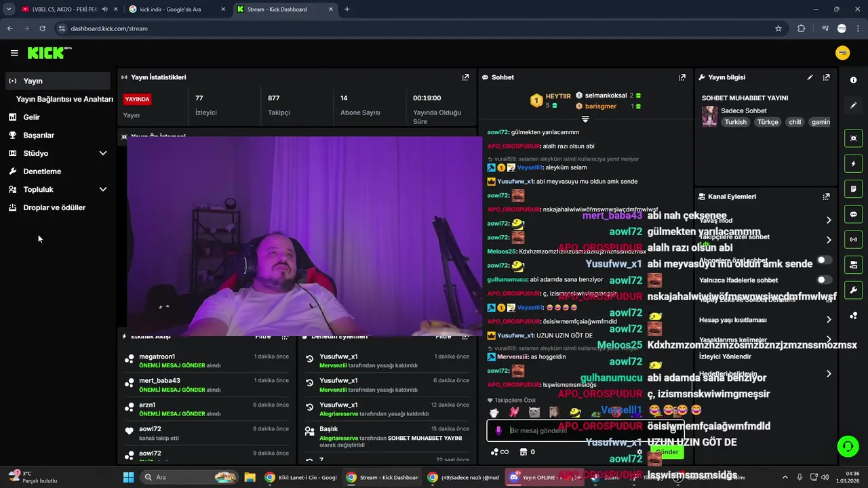This screenshot has height=488, width=868.
Task: Click megatroon1 in the activity feed
Action: coord(157,357)
